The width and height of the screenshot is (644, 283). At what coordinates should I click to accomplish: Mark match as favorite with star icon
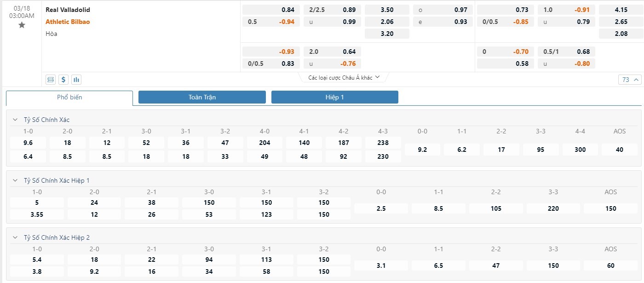22,25
